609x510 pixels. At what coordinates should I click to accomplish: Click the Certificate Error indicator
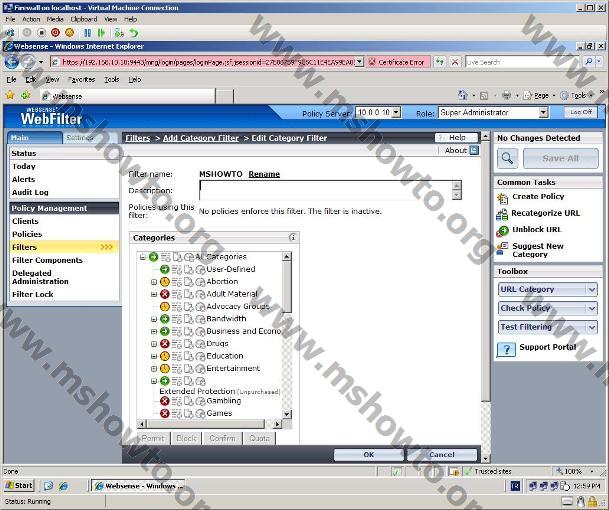click(398, 62)
